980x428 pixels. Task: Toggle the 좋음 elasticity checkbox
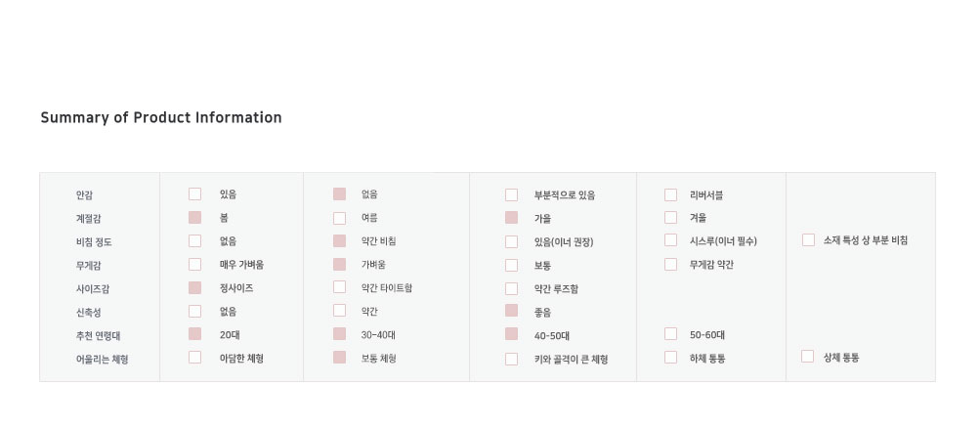512,311
